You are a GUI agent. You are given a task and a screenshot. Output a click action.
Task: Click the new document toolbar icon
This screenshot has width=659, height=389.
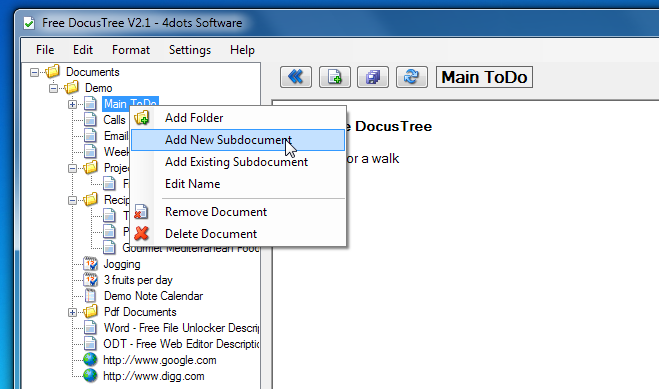(x=335, y=77)
